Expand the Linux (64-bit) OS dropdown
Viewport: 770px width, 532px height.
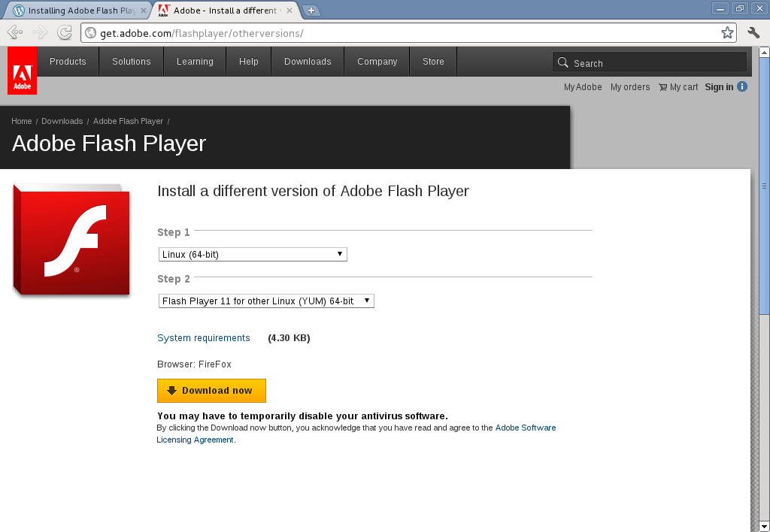(x=253, y=254)
